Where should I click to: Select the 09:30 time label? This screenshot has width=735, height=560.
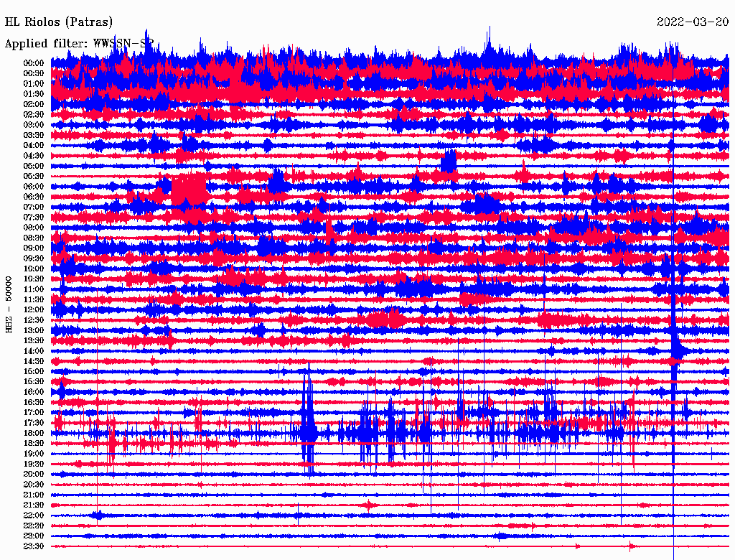coord(34,258)
